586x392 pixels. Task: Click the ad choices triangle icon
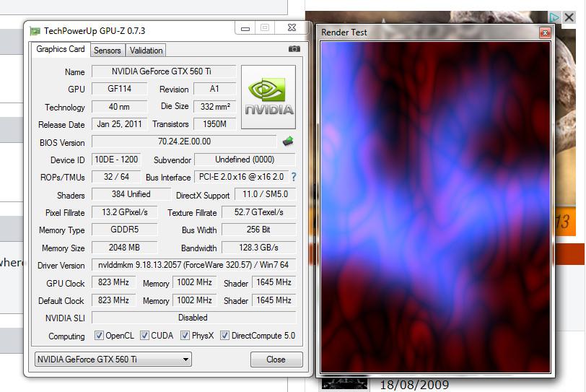click(554, 17)
